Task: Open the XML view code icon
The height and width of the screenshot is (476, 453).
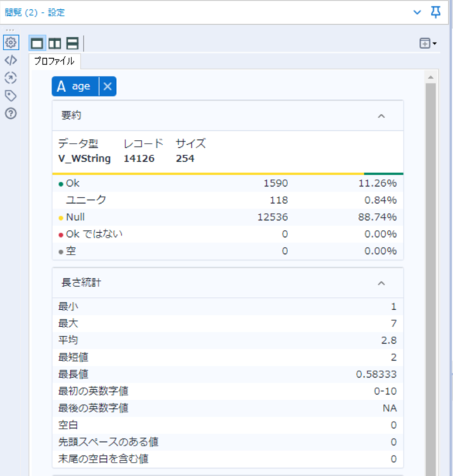Action: [11, 60]
